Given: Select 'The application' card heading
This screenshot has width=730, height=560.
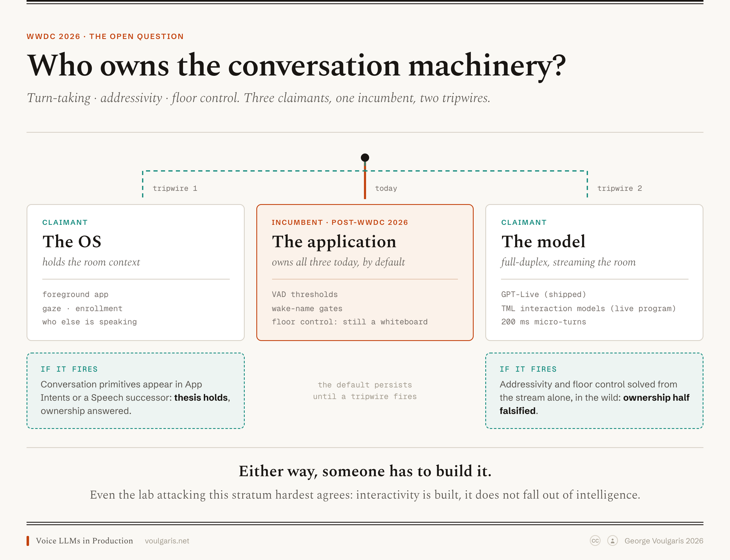Looking at the screenshot, I should pyautogui.click(x=334, y=242).
